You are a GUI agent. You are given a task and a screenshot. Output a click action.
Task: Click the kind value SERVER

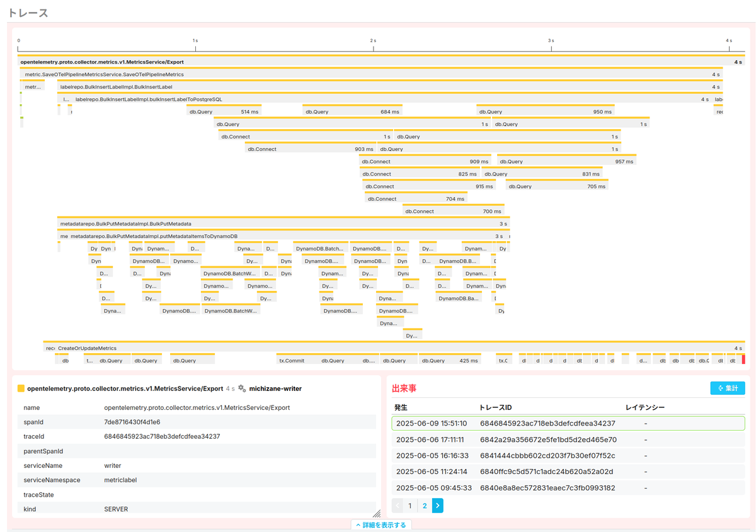pyautogui.click(x=116, y=509)
